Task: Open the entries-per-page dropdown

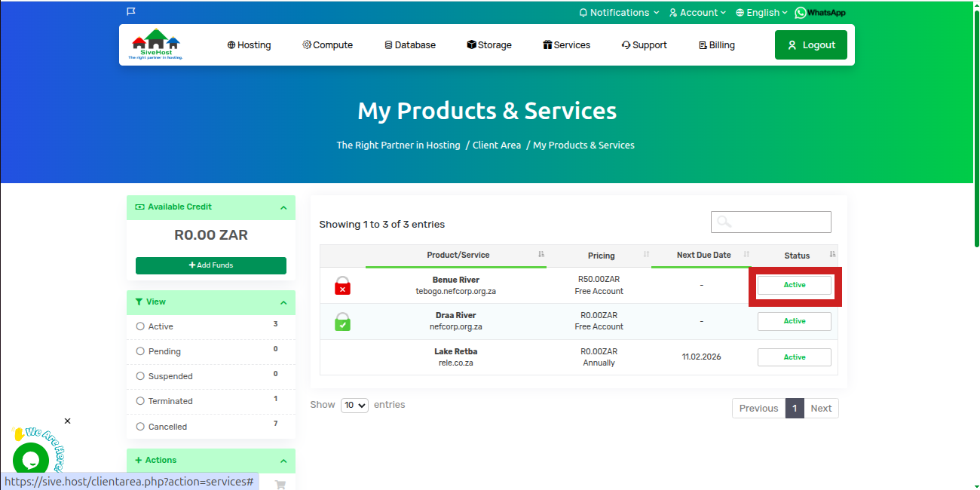Action: coord(354,405)
